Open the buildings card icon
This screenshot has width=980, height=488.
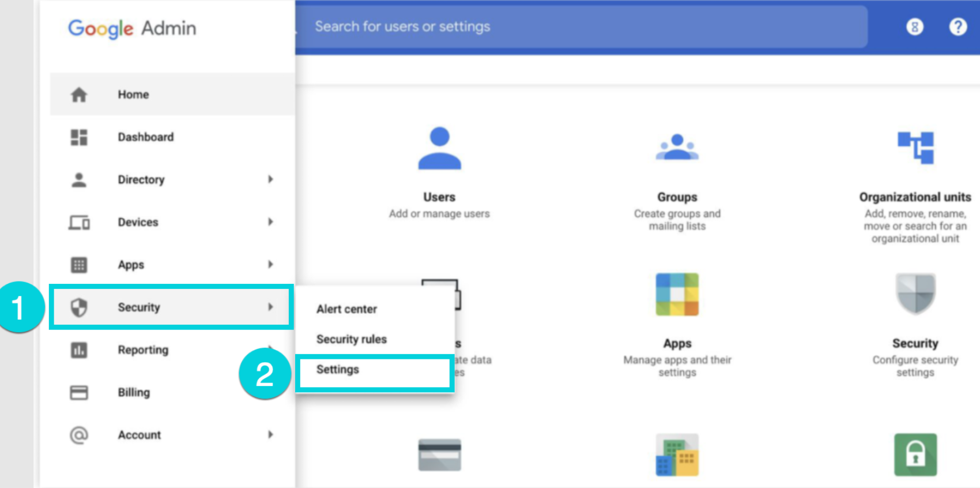coord(677,455)
